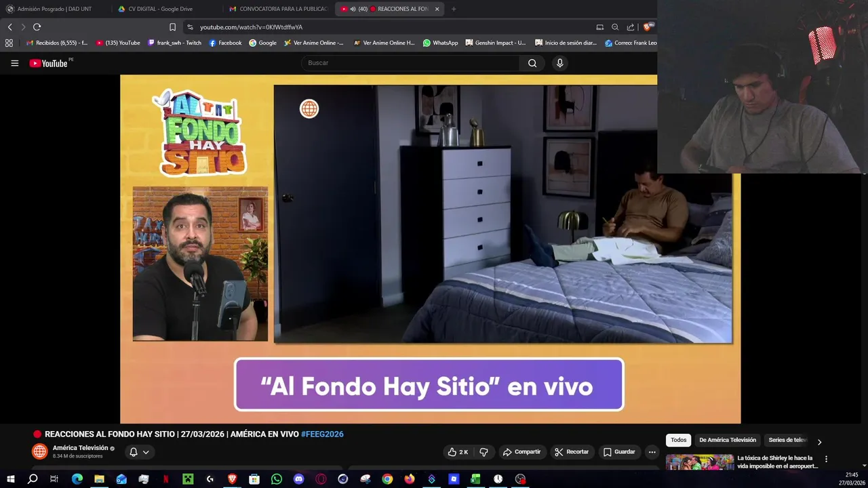Click the América Televisión channel avatar
The width and height of the screenshot is (868, 488).
(x=40, y=451)
